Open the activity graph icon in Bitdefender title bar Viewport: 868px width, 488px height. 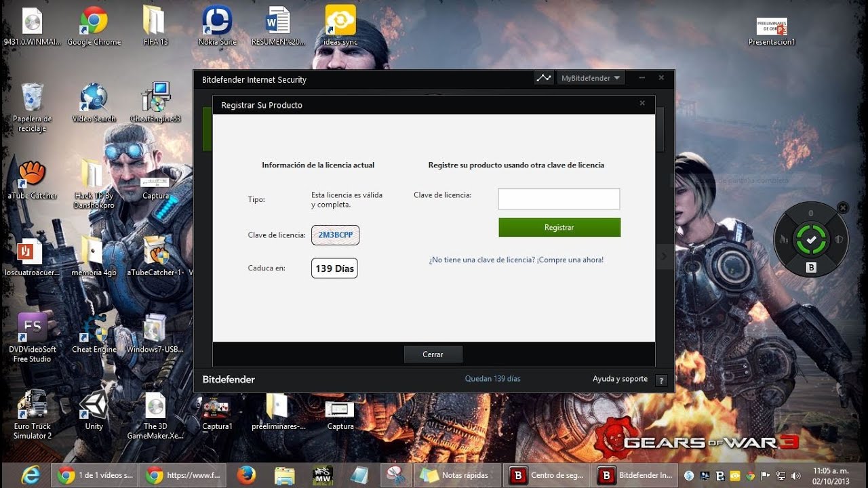coord(544,78)
